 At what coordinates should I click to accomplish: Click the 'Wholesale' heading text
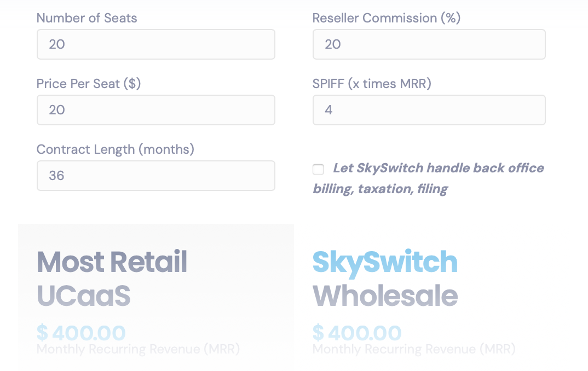point(385,296)
